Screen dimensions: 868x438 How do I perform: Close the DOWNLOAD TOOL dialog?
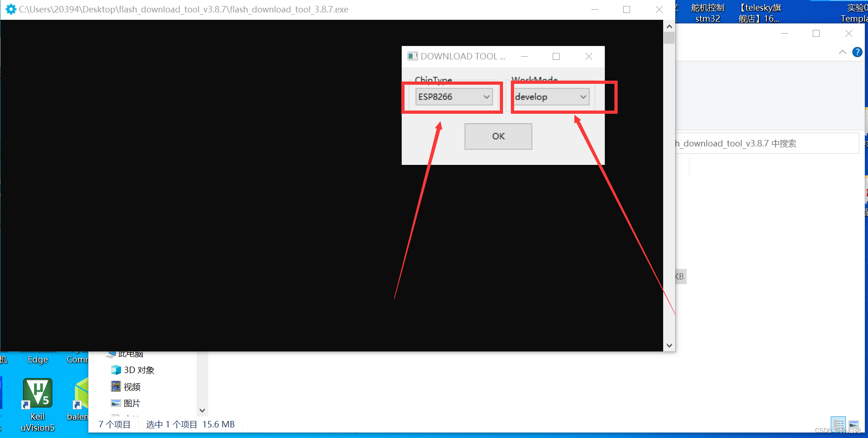pos(589,56)
